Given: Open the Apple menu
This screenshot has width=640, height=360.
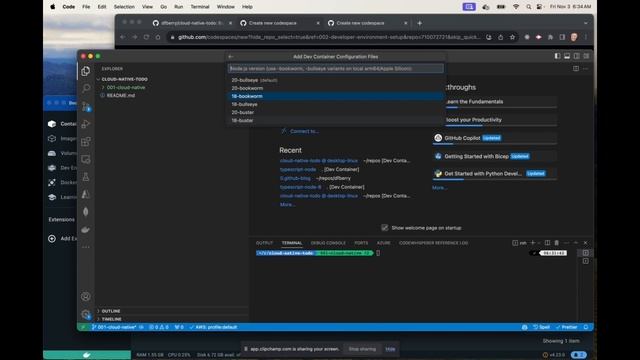Looking at the screenshot, I should tap(53, 7).
